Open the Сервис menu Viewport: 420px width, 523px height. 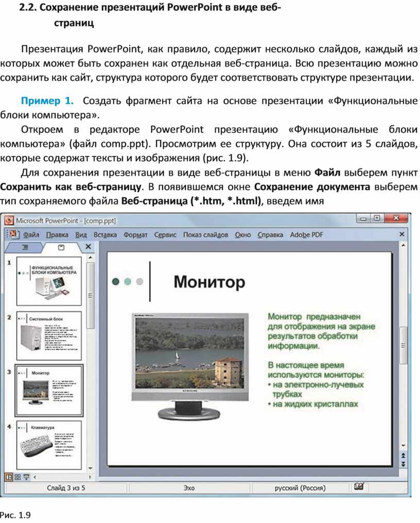165,235
